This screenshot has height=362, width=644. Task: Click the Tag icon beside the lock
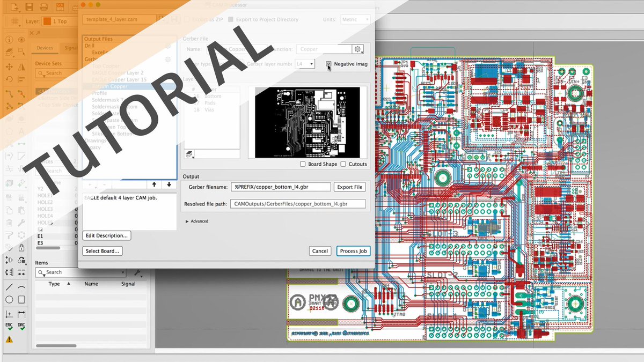pyautogui.click(x=9, y=248)
